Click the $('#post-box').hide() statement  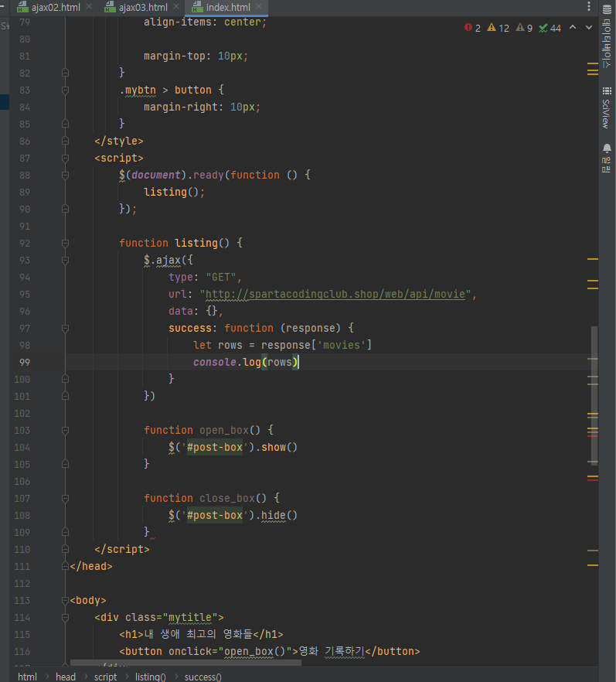233,516
